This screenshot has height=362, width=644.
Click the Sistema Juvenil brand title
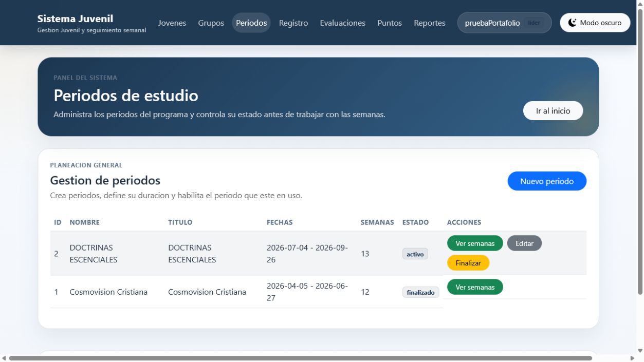pyautogui.click(x=75, y=18)
